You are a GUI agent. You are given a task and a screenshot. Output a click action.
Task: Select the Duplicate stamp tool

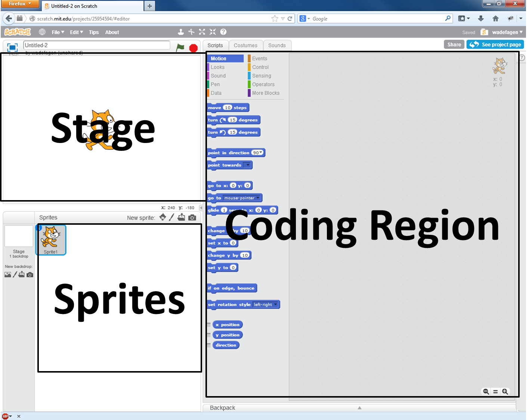[x=181, y=32]
